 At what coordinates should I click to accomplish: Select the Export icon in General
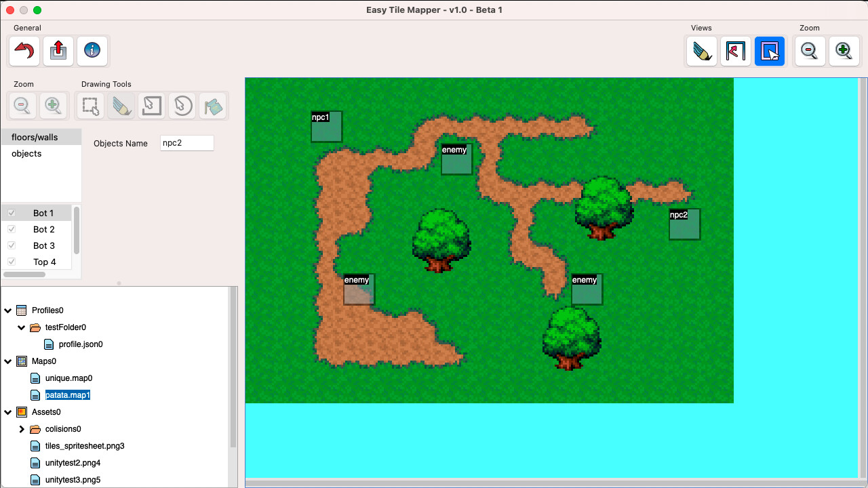coord(58,51)
